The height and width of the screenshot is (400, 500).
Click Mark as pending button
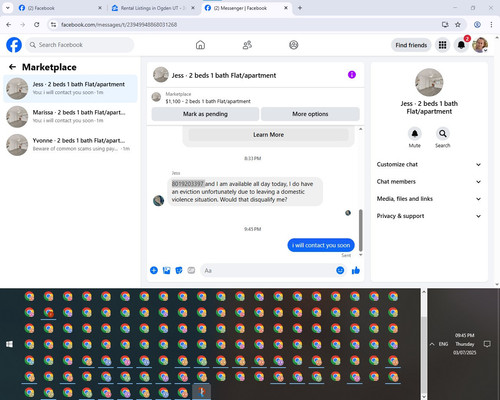coord(205,114)
